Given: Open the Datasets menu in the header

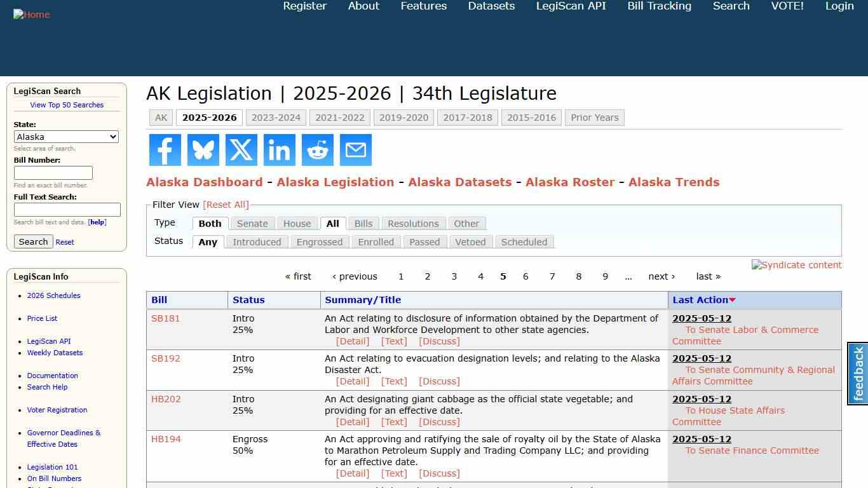Looking at the screenshot, I should 491,6.
